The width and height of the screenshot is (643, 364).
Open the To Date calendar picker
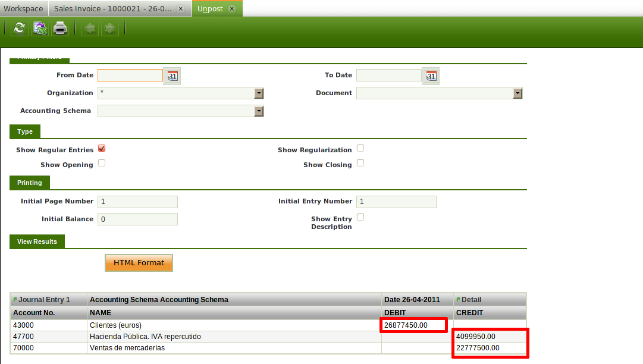point(431,76)
